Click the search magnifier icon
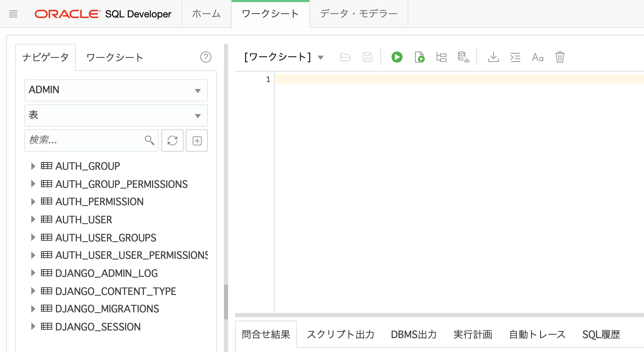This screenshot has height=352, width=644. 150,140
